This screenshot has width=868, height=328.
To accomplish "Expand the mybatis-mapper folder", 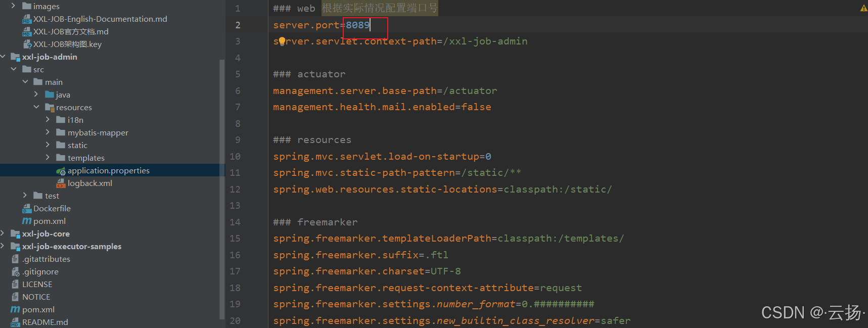I will tap(48, 132).
